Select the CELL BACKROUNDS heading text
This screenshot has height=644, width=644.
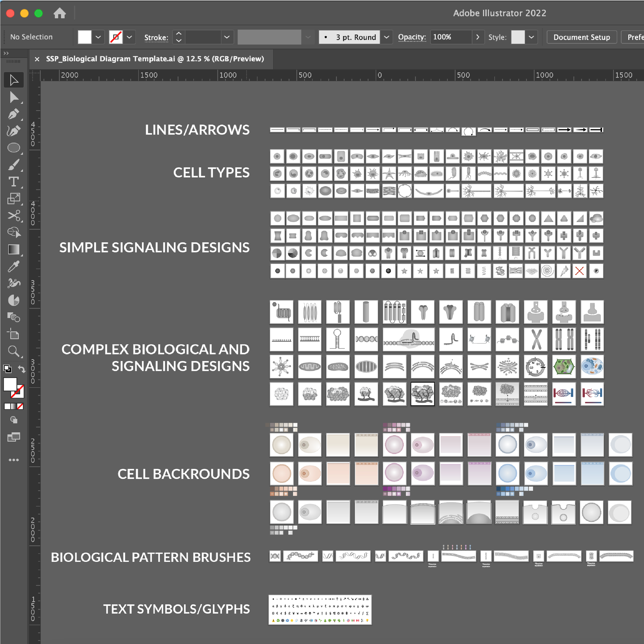pos(183,474)
